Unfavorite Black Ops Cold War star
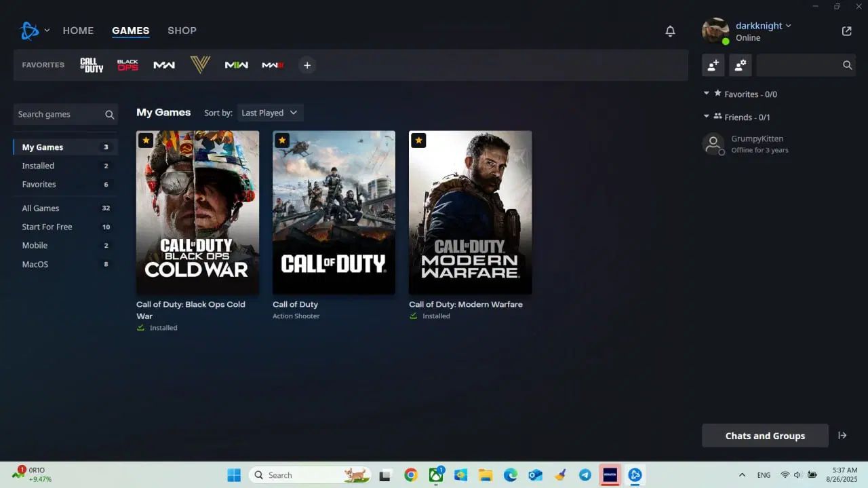The height and width of the screenshot is (488, 868). pyautogui.click(x=146, y=140)
